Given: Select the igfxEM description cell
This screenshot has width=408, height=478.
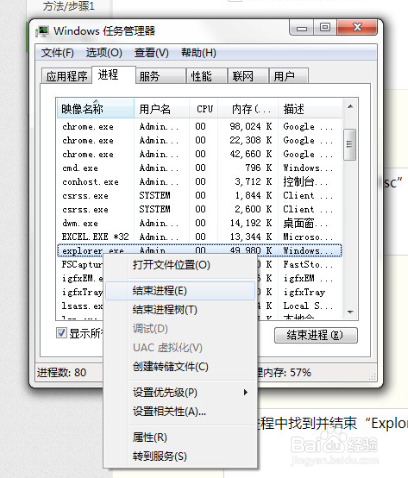Looking at the screenshot, I should [308, 278].
